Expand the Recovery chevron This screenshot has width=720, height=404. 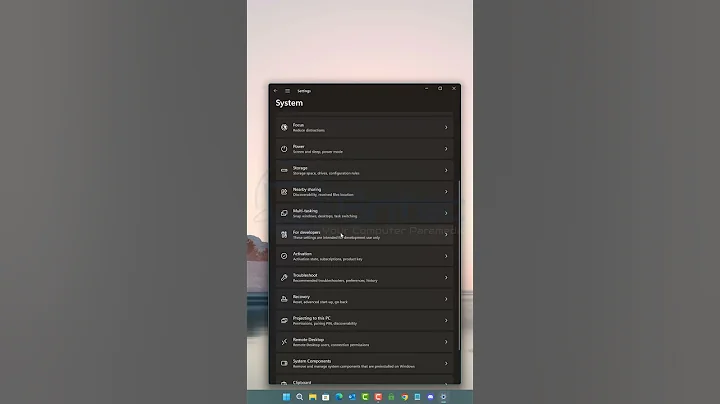pos(446,299)
